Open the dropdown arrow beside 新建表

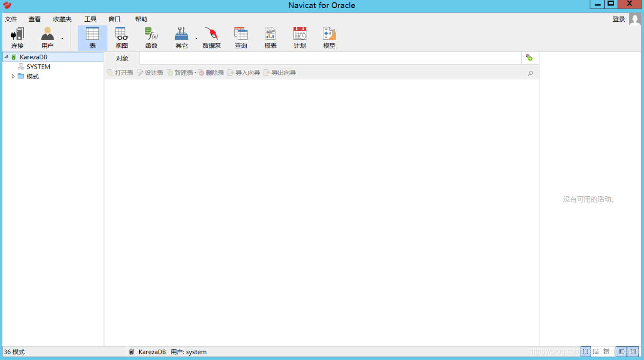point(196,73)
